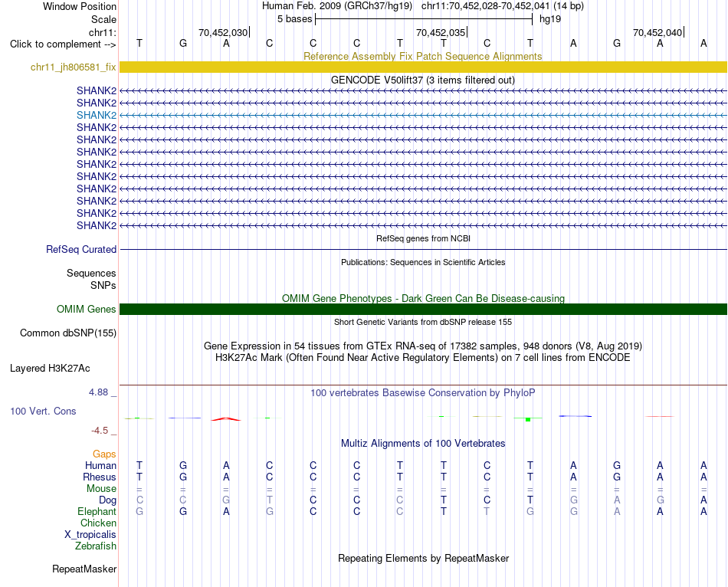Open the 100 Vert. Cons track label
Image resolution: width=728 pixels, height=587 pixels.
pyautogui.click(x=43, y=411)
